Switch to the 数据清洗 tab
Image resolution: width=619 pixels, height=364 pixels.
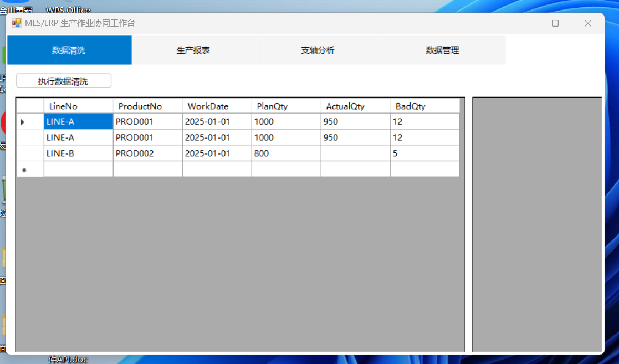(69, 50)
